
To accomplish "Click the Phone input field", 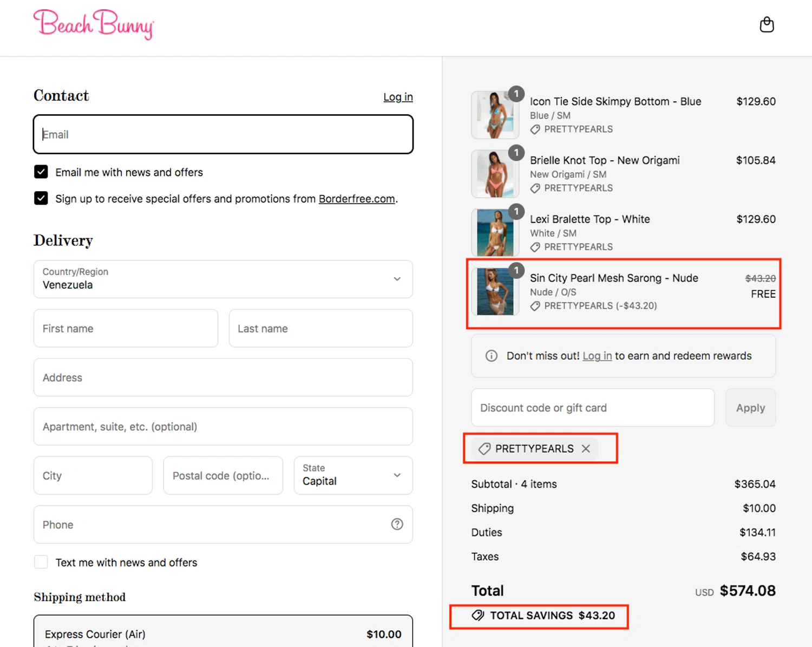I will pos(223,524).
